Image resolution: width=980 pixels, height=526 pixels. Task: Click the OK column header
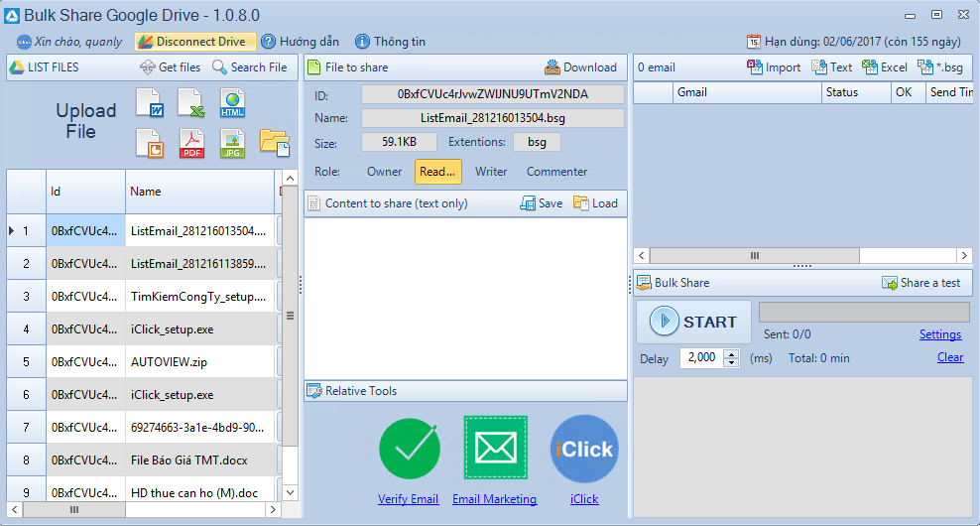tap(908, 92)
